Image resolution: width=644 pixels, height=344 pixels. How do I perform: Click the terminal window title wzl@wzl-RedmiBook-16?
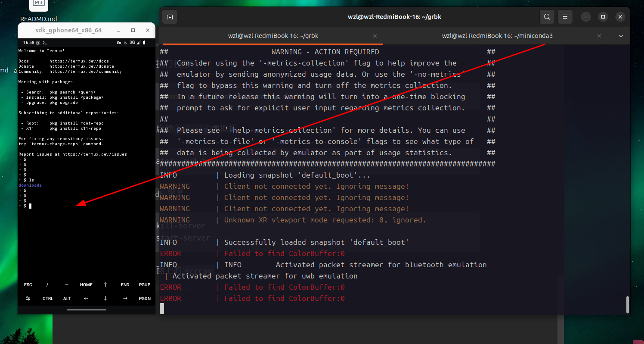394,17
